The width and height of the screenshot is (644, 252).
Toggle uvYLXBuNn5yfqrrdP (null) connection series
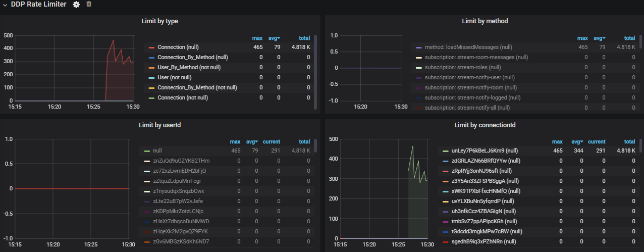[483, 201]
